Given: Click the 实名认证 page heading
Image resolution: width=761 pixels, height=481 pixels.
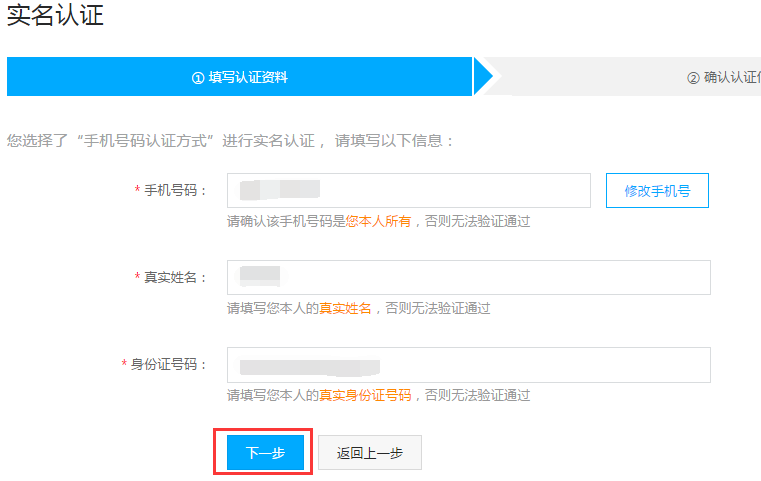Looking at the screenshot, I should point(55,16).
